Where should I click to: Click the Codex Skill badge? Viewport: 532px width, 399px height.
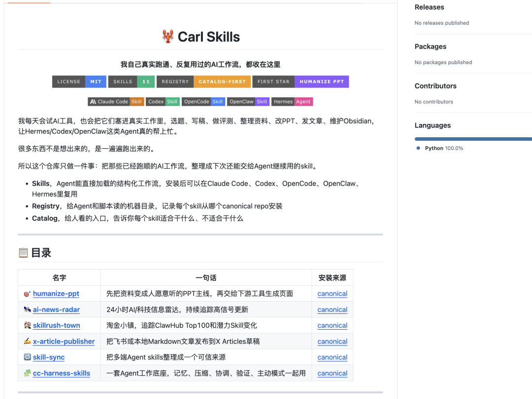coord(163,102)
